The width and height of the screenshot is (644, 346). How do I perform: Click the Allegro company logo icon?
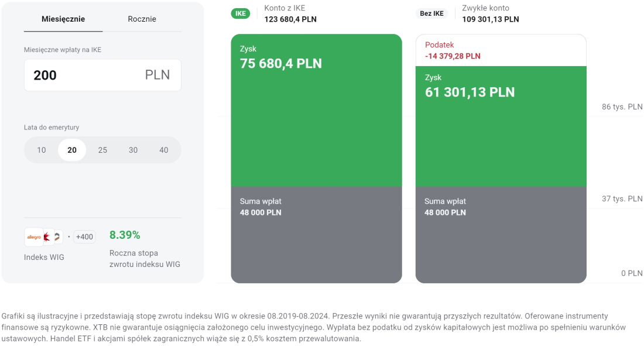click(x=33, y=237)
